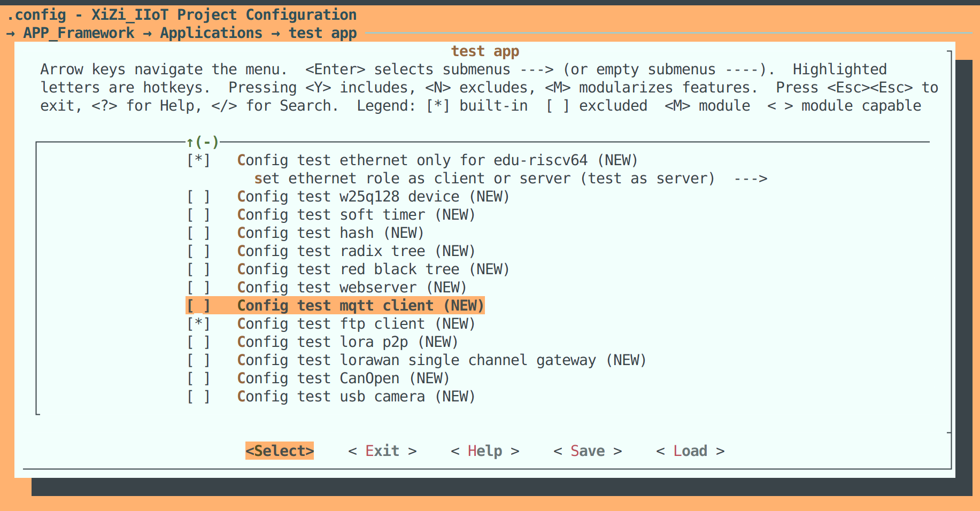The image size is (980, 511).
Task: Select the Config test lora p2p entry
Action: [348, 342]
